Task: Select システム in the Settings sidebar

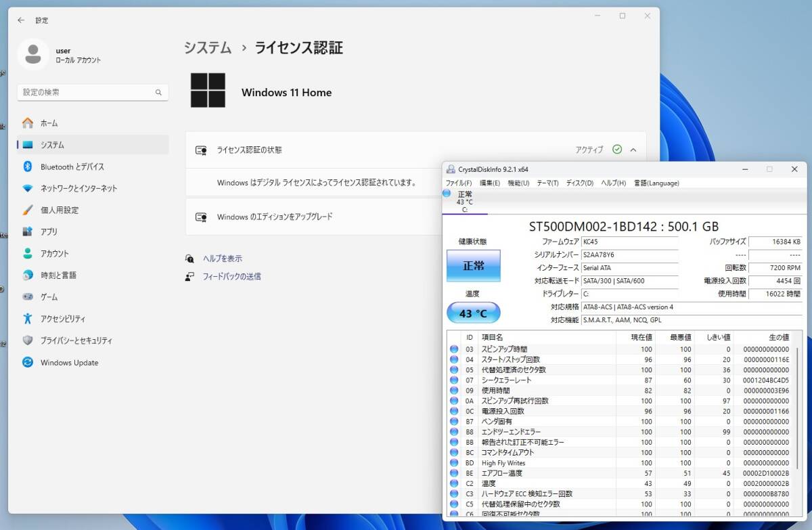Action: 93,145
